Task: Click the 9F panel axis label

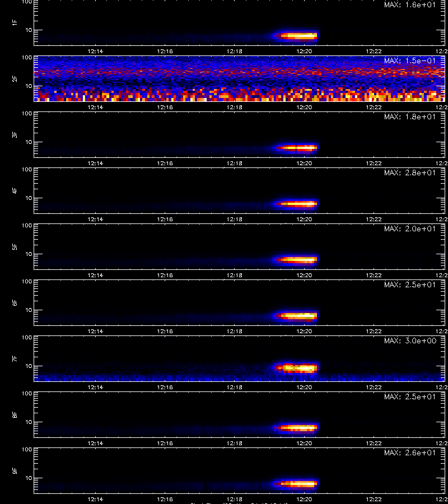Action: 15,470
